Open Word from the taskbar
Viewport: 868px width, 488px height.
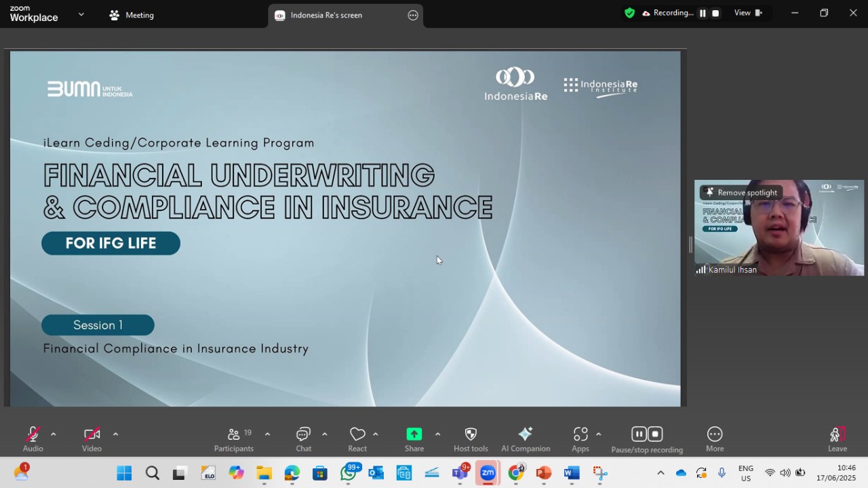(572, 473)
